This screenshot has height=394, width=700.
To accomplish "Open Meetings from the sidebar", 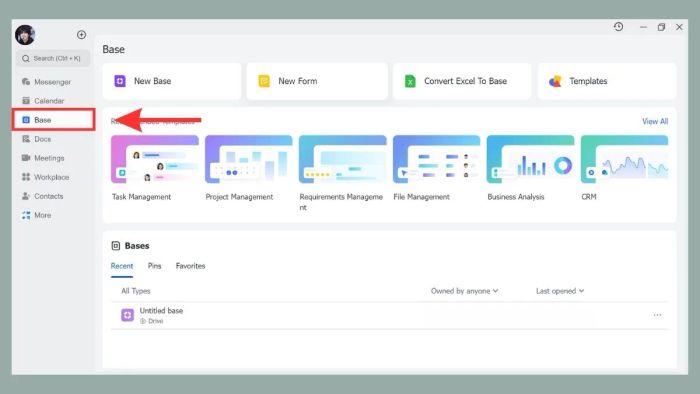I will tap(43, 158).
